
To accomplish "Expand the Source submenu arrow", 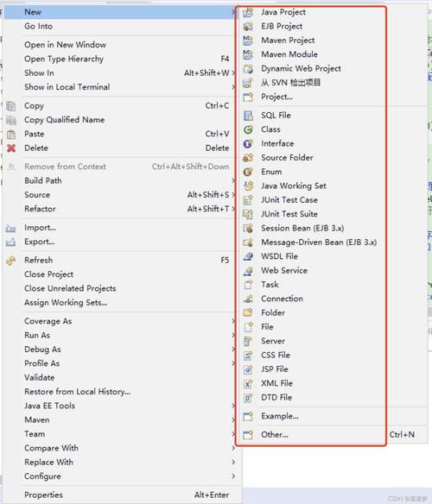I will coord(233,195).
